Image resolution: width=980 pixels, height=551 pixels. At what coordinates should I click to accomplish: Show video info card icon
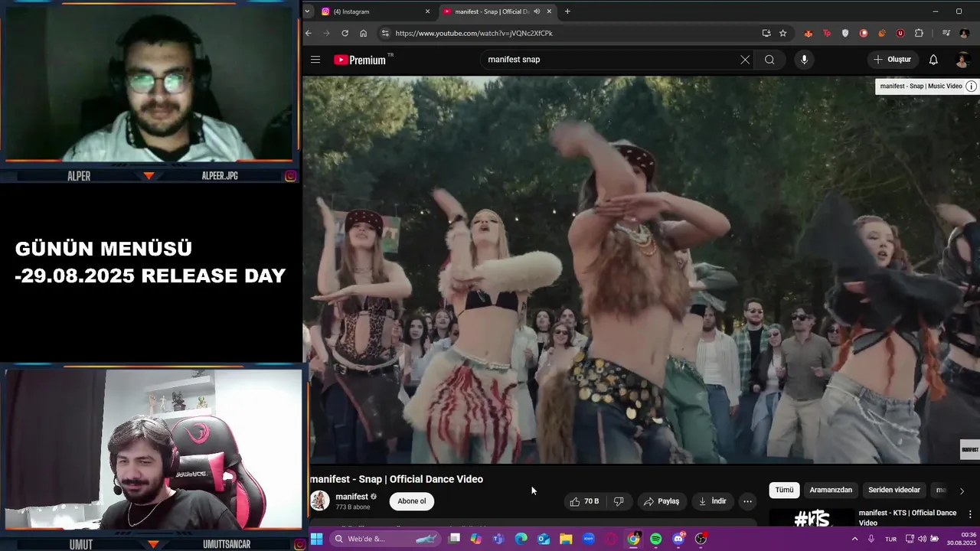click(971, 86)
